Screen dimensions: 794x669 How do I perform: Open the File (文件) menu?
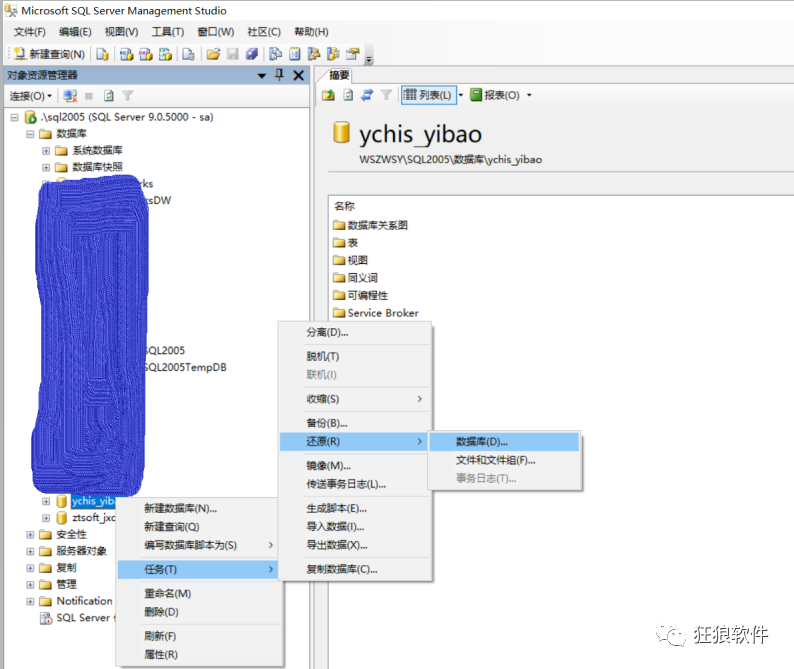(29, 32)
